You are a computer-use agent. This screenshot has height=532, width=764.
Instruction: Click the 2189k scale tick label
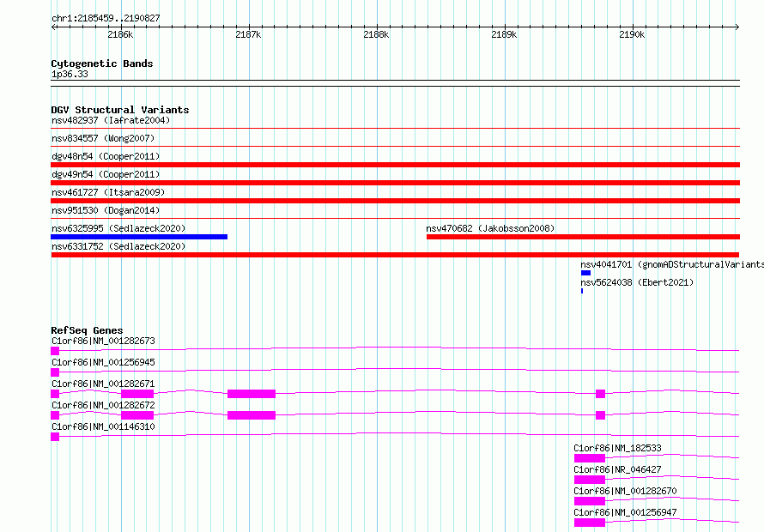coord(504,34)
